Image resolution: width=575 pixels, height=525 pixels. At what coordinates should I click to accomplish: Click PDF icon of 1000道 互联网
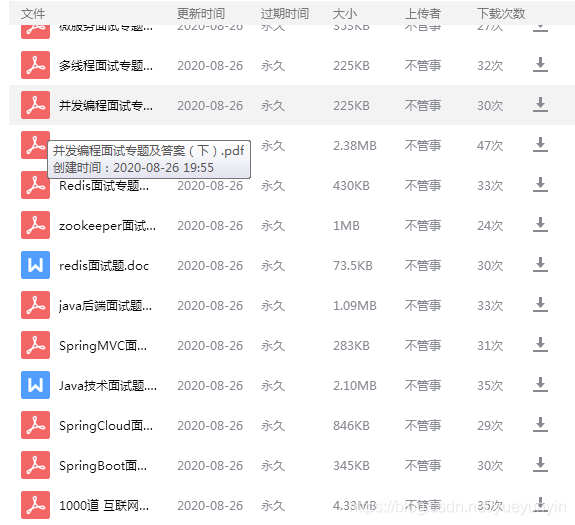(35, 504)
